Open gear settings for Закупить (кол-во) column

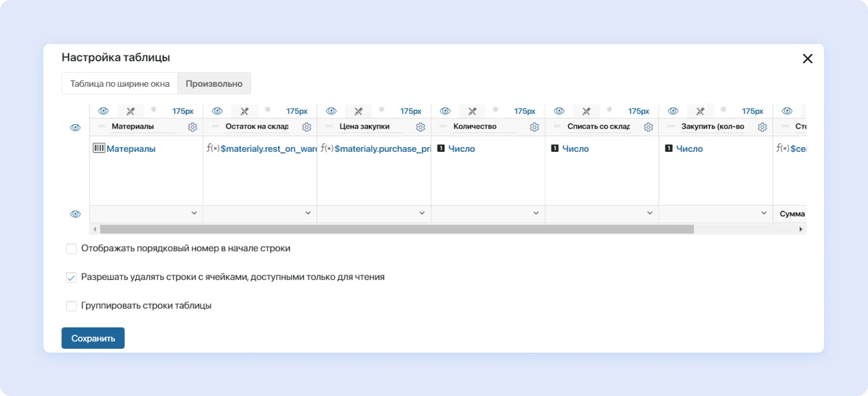(x=762, y=127)
